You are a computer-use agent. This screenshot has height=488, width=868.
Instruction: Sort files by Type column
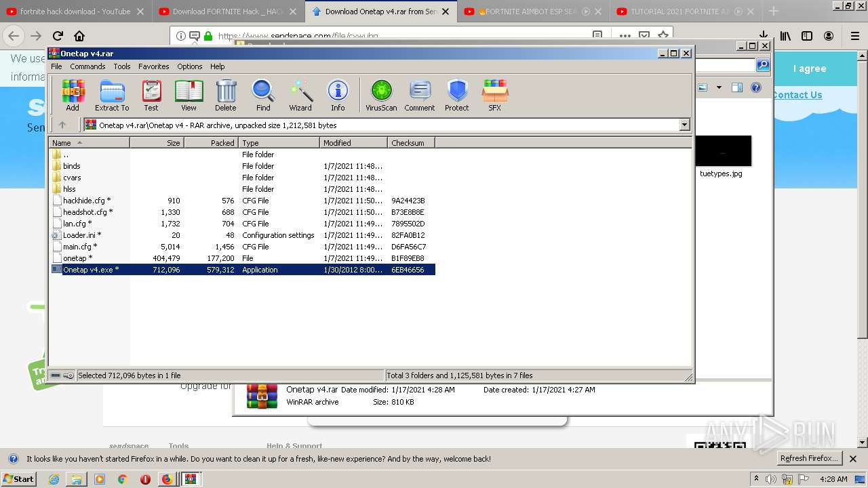point(279,142)
